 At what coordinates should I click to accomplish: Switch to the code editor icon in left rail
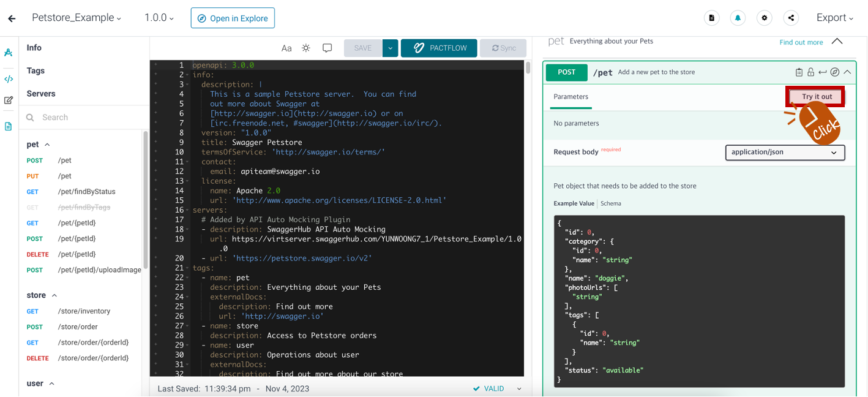coord(9,79)
